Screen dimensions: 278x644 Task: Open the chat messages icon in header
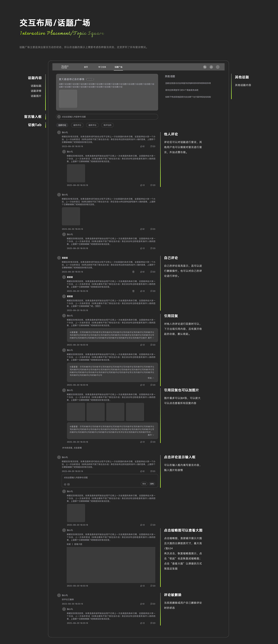tap(205, 67)
